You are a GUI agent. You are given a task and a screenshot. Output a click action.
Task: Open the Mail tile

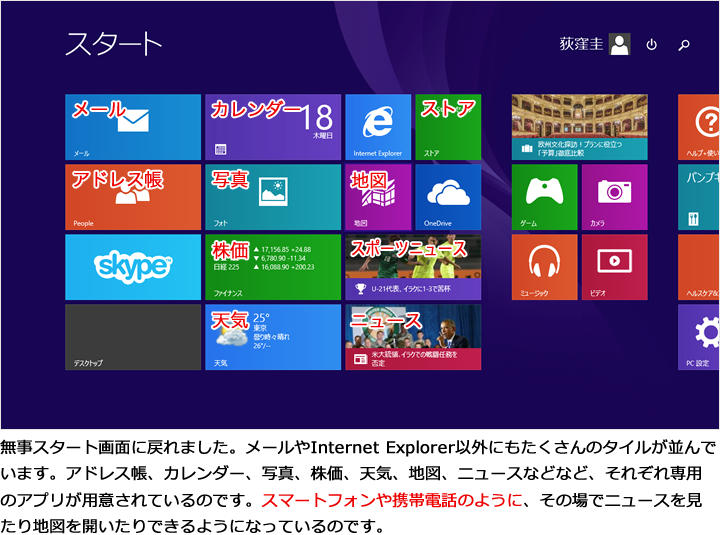point(133,127)
